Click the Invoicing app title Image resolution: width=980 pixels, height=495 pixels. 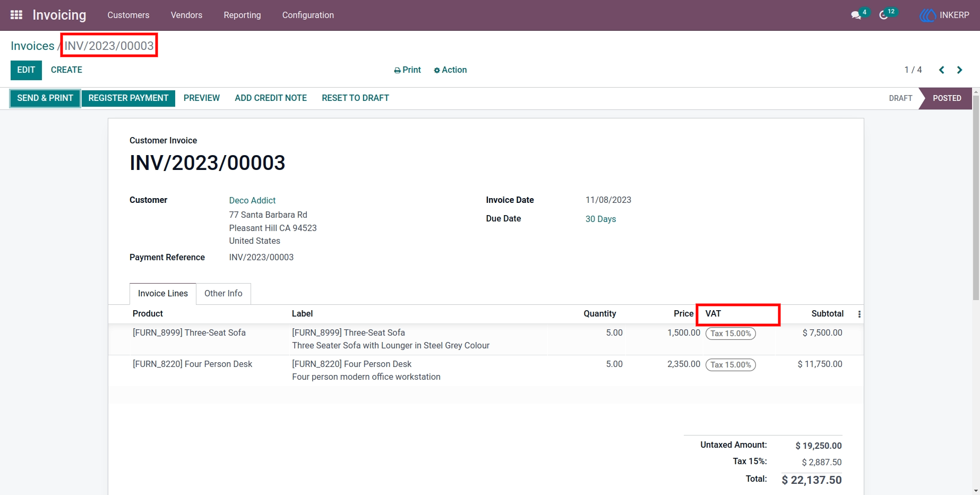pyautogui.click(x=59, y=15)
